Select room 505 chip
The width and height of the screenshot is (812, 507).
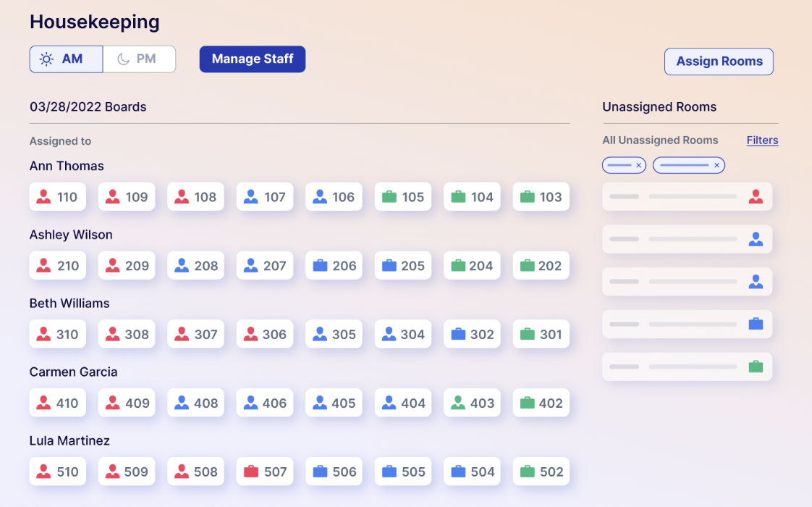(x=403, y=472)
